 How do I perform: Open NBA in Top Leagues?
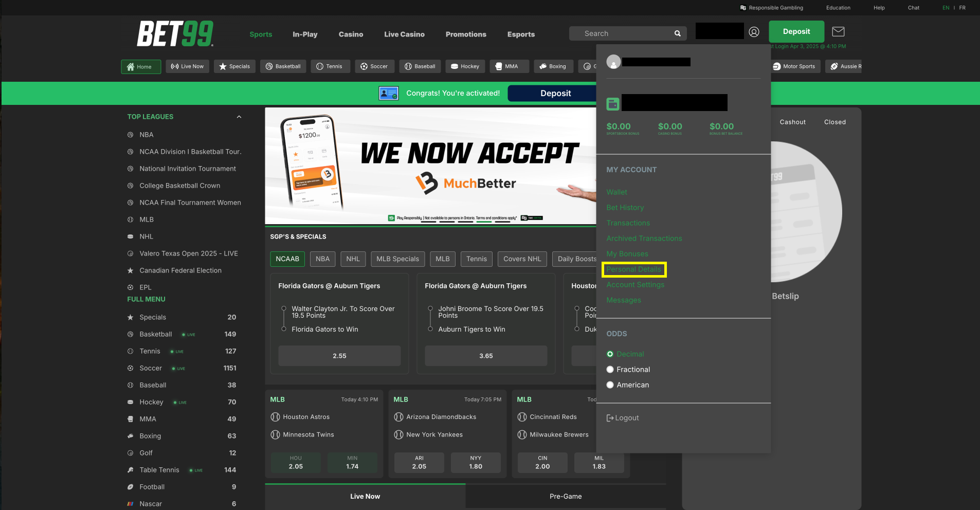tap(147, 135)
